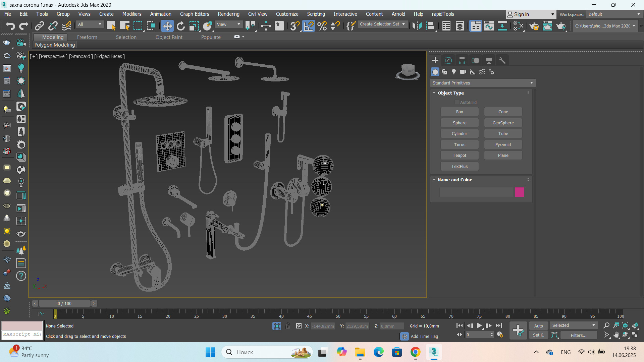Toggle Spinner Snap
The width and height of the screenshot is (644, 362).
point(335,26)
